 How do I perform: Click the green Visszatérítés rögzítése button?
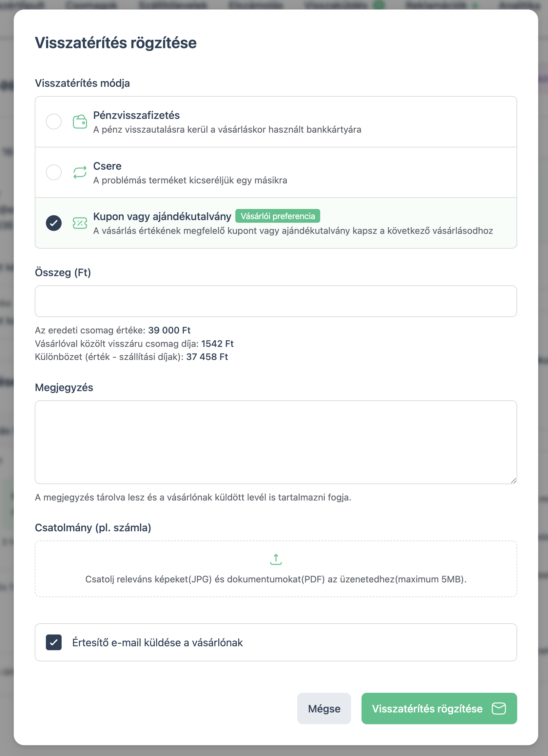tap(439, 708)
